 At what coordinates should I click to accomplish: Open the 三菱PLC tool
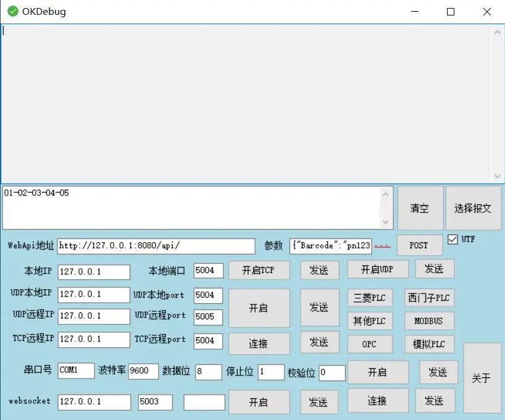click(370, 298)
